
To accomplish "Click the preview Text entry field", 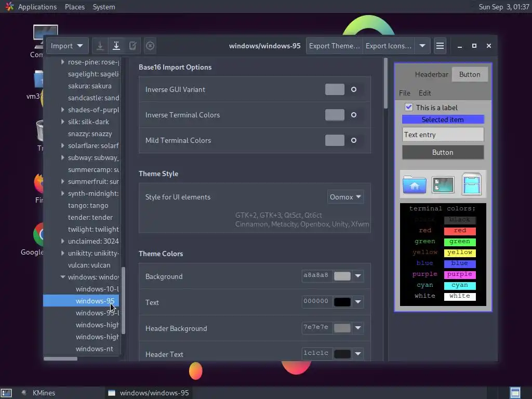I will 443,135.
